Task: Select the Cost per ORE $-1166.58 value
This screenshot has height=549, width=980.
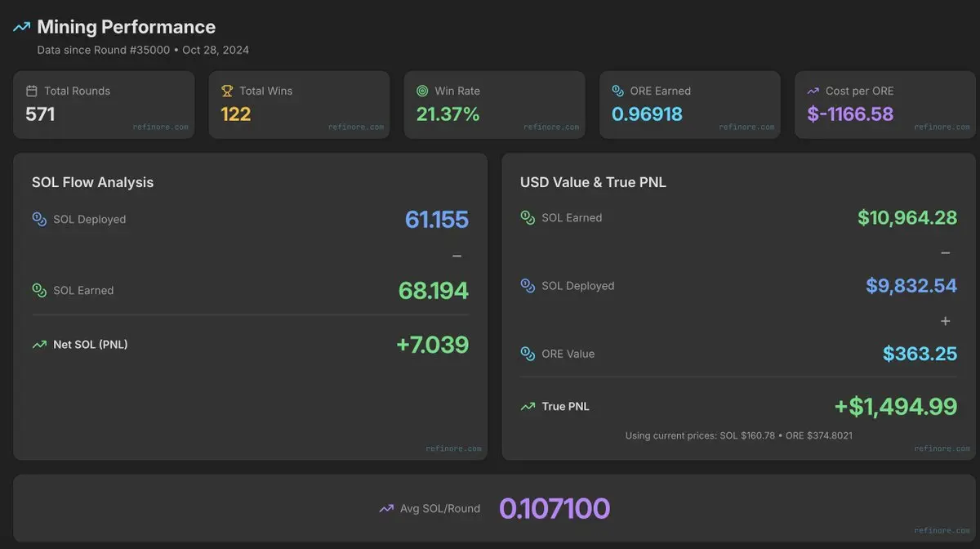Action: (850, 114)
